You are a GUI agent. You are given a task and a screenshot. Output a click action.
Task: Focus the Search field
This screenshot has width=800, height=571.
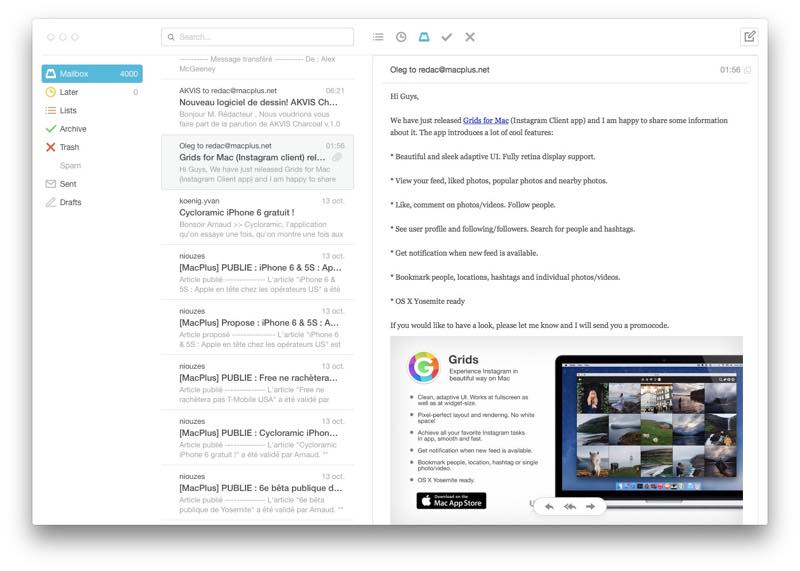[257, 37]
